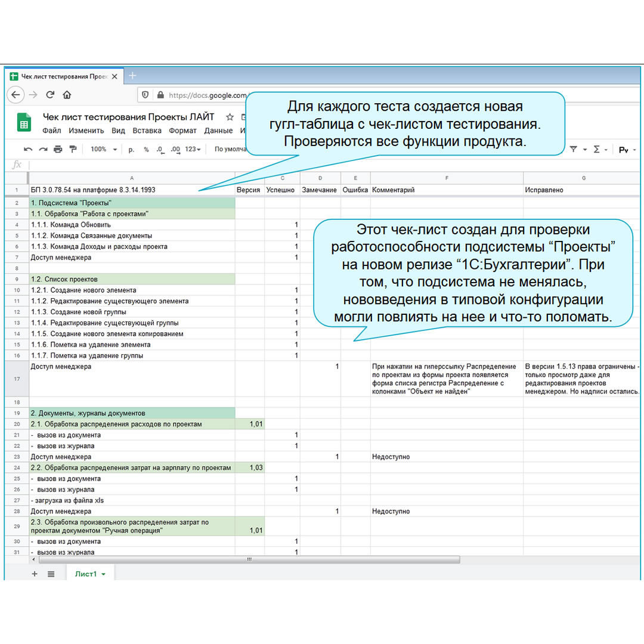Click the browser address bar URL

[x=208, y=95]
